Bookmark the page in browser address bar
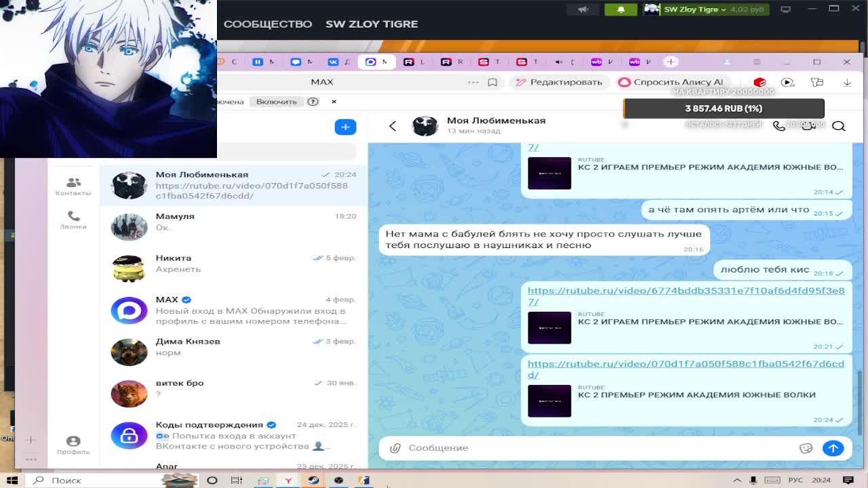868x488 pixels. (492, 82)
